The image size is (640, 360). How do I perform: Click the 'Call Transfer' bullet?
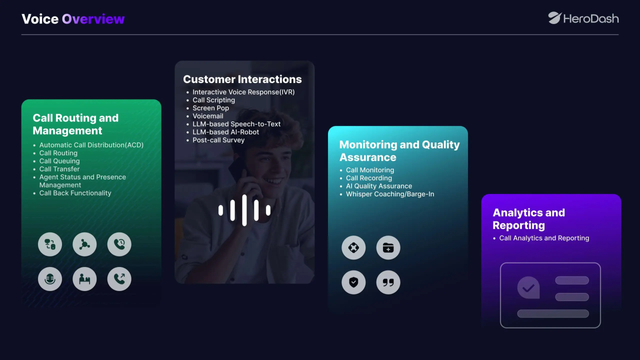60,169
